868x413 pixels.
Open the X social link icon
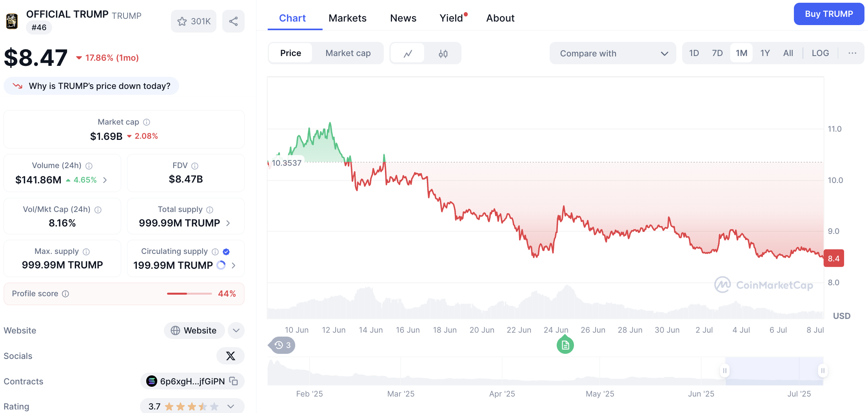pos(231,356)
